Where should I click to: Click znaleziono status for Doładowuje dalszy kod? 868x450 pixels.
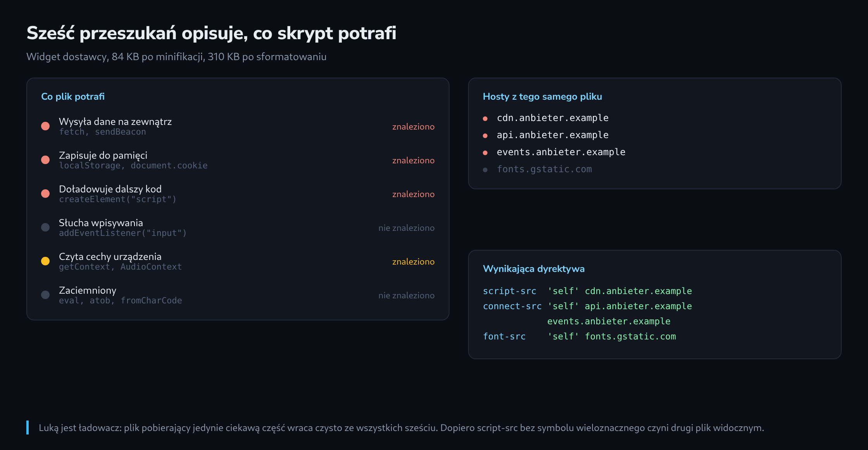[413, 194]
